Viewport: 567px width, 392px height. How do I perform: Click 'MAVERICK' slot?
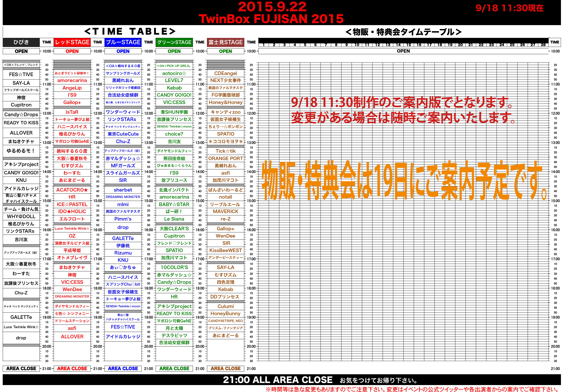[225, 211]
